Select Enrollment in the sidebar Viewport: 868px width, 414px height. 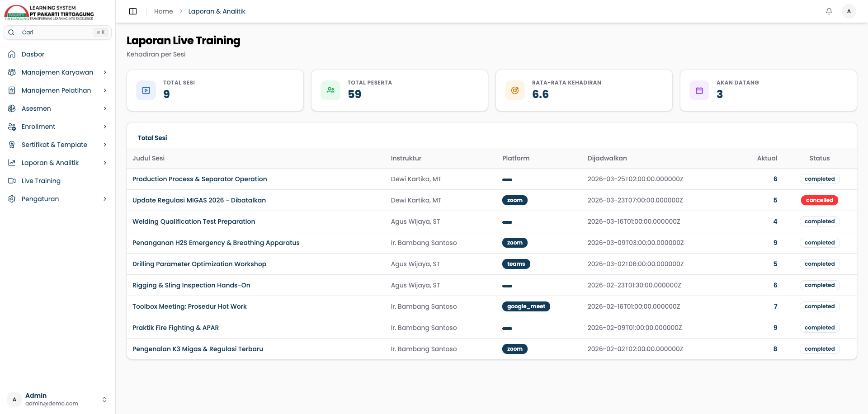click(x=57, y=127)
